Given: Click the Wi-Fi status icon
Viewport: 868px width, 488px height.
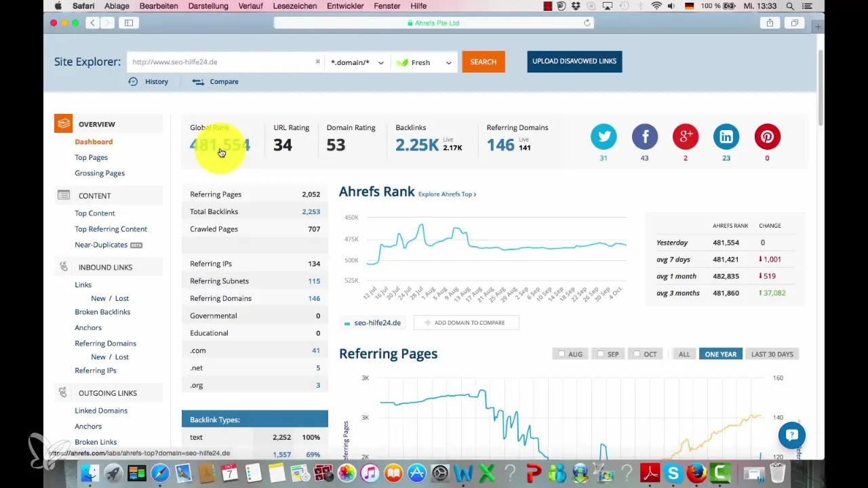Looking at the screenshot, I should (656, 6).
